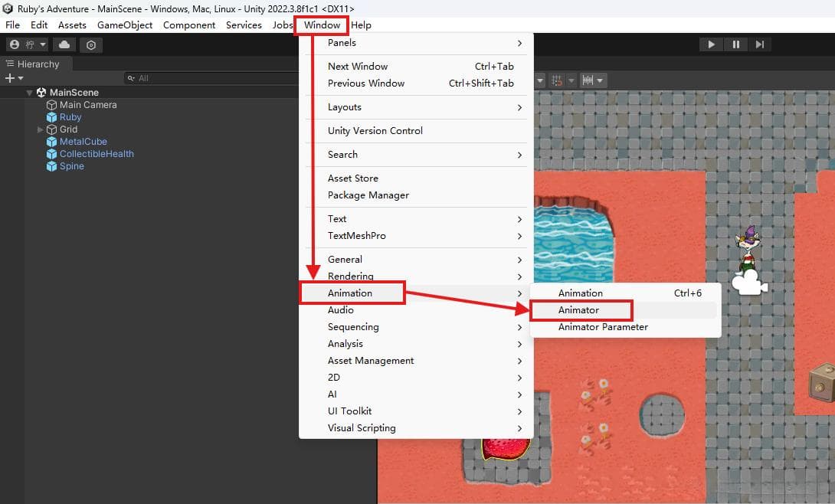Select the Grid object in Hierarchy
The height and width of the screenshot is (504, 835).
[x=68, y=129]
